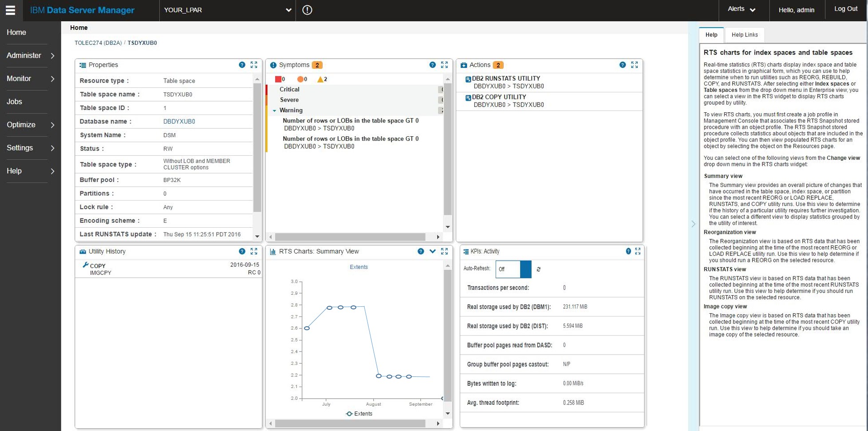Maximize the RTS Charts panel

point(444,251)
